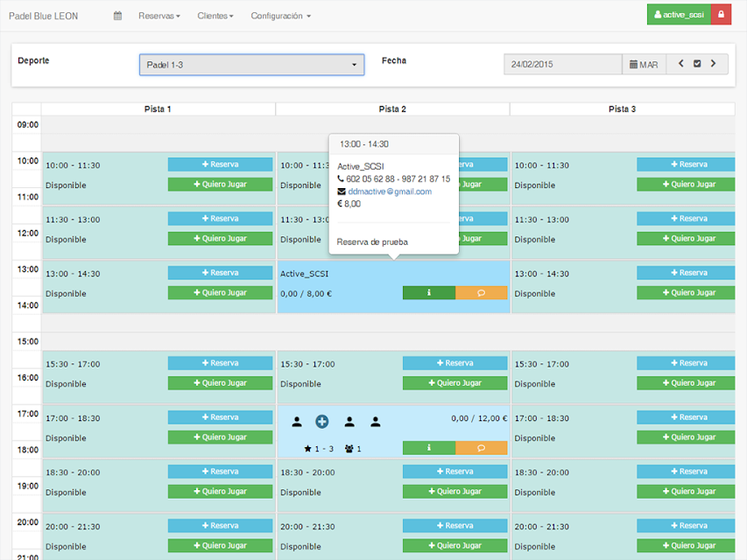The height and width of the screenshot is (560, 747).
Task: Expand the Reservas menu
Action: (x=159, y=16)
